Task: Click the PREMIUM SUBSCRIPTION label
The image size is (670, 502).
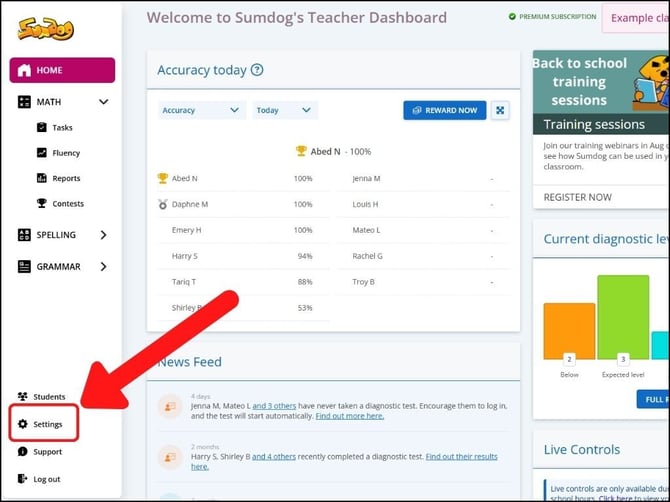Action: (558, 16)
